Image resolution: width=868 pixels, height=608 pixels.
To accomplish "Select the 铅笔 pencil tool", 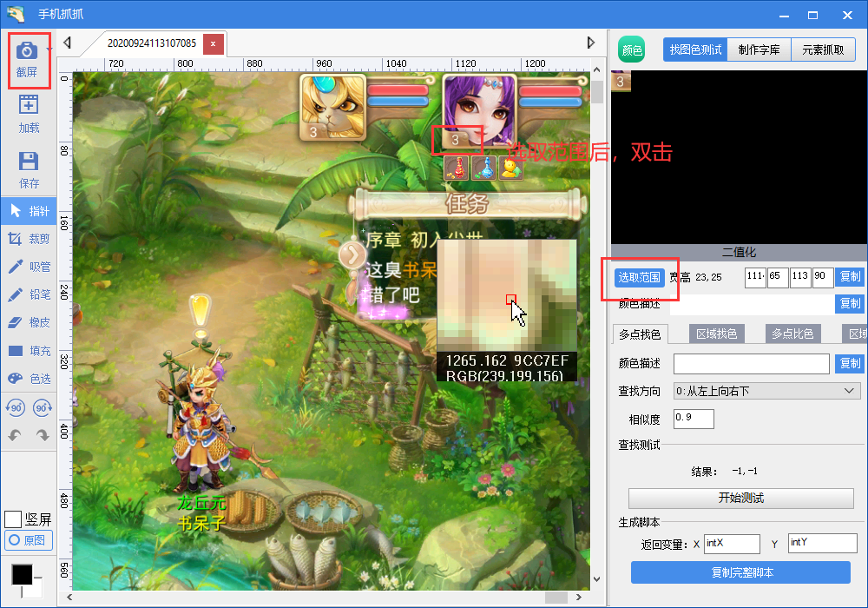I will pos(29,294).
